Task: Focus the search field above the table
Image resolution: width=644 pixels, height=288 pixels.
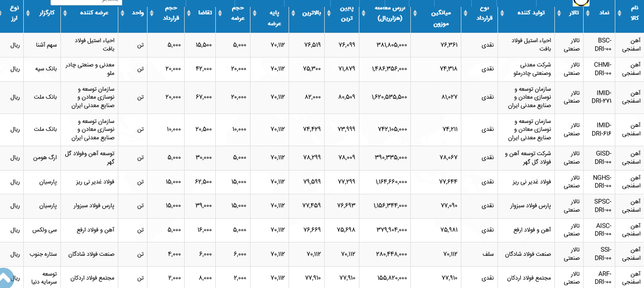Action: [x=87, y=2]
